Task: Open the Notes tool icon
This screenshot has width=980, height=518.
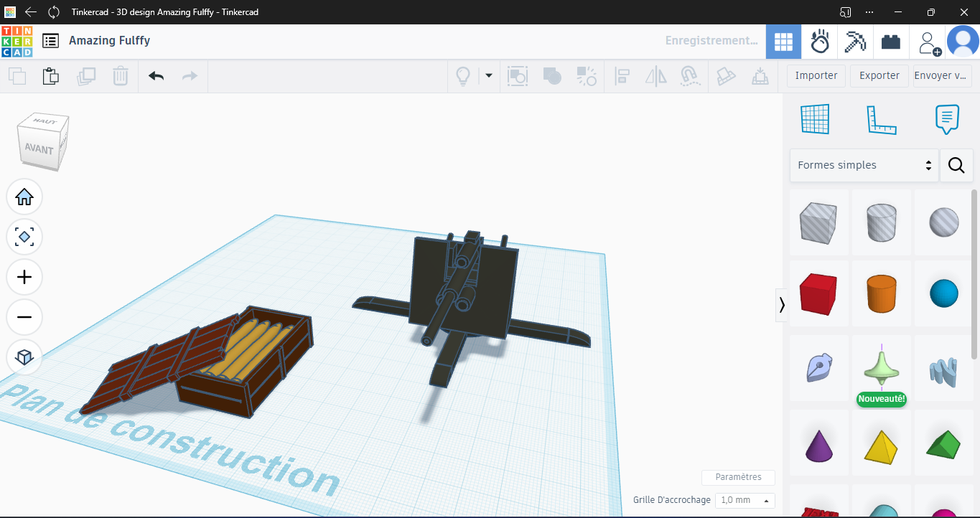Action: tap(947, 119)
